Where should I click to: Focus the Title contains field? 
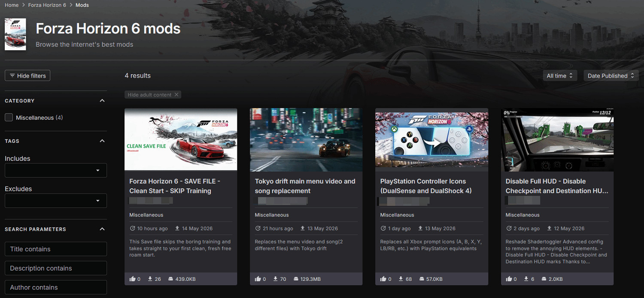click(x=56, y=249)
